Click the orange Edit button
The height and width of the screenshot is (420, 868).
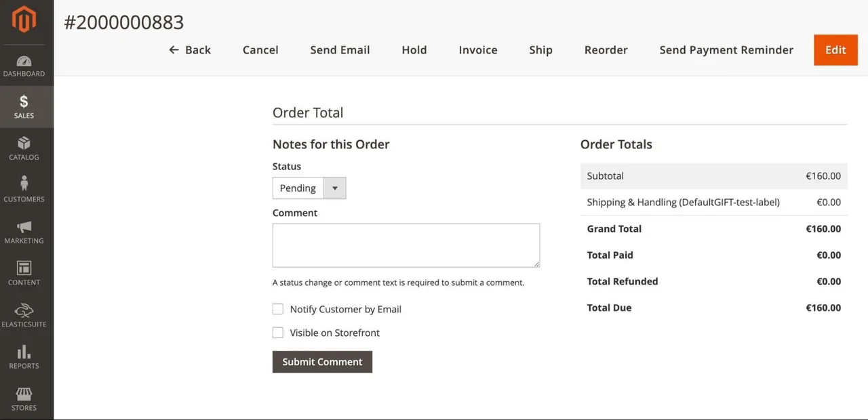(x=835, y=50)
